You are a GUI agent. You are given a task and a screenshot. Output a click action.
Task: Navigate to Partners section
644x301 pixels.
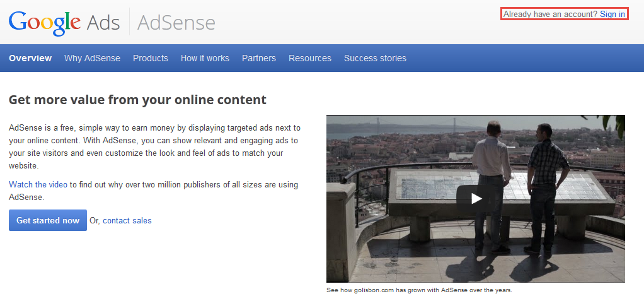(259, 58)
